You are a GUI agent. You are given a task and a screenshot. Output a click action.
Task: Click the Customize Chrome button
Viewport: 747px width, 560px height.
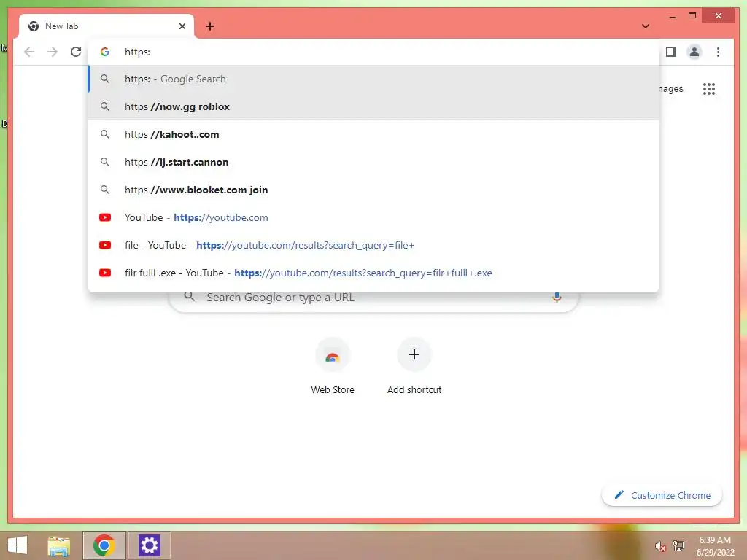[x=662, y=495]
